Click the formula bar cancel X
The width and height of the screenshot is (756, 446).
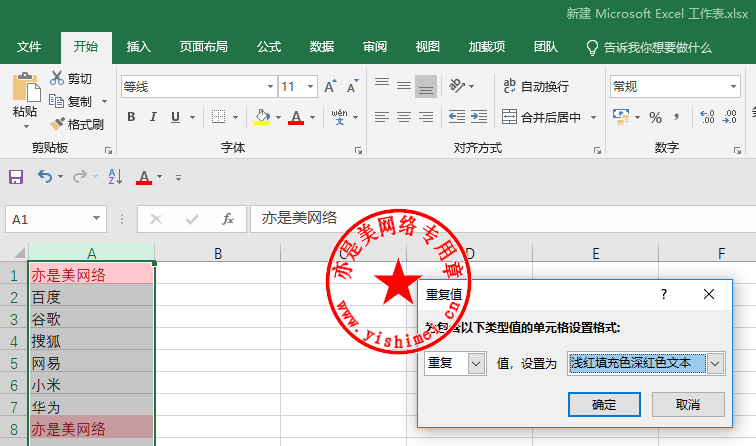[x=156, y=219]
